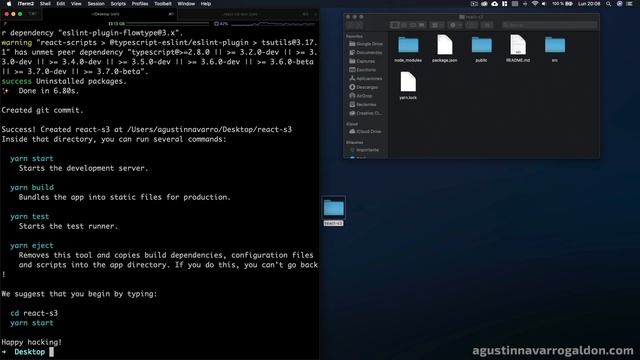Image resolution: width=640 pixels, height=360 pixels.
Task: Open Escritorio in Finder sidebar
Action: coord(362,70)
